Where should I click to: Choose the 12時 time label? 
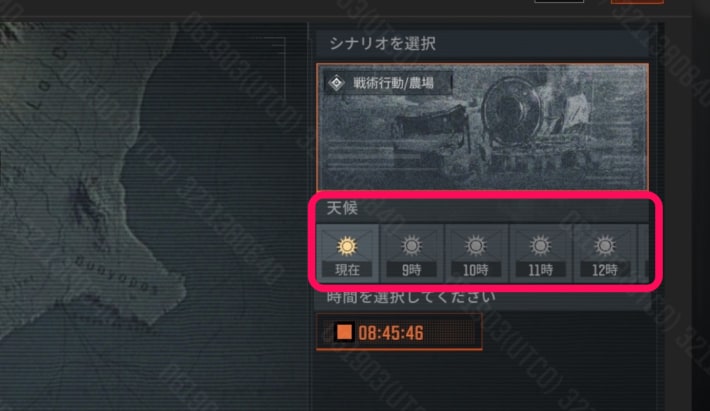click(x=604, y=270)
